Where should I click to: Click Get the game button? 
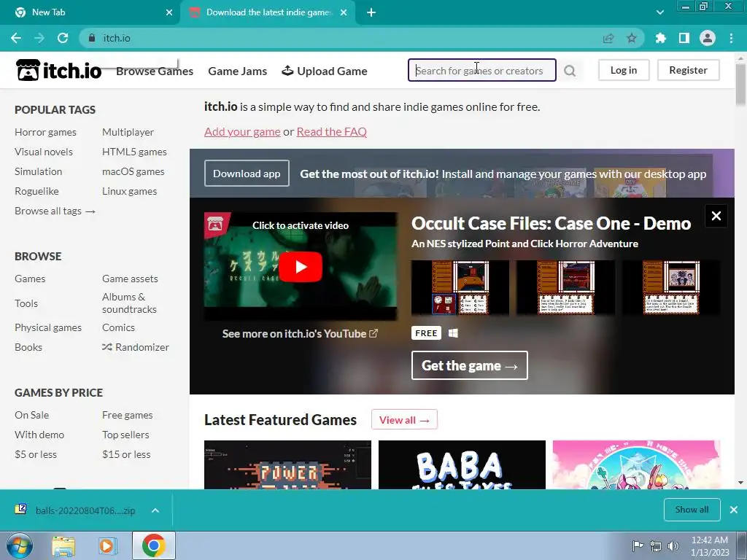pos(469,365)
